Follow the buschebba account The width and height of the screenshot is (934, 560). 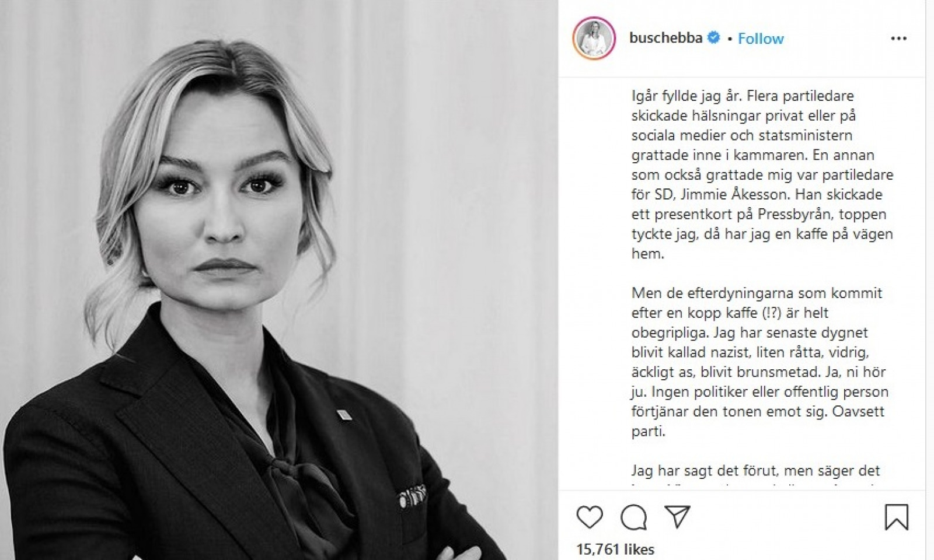(761, 38)
